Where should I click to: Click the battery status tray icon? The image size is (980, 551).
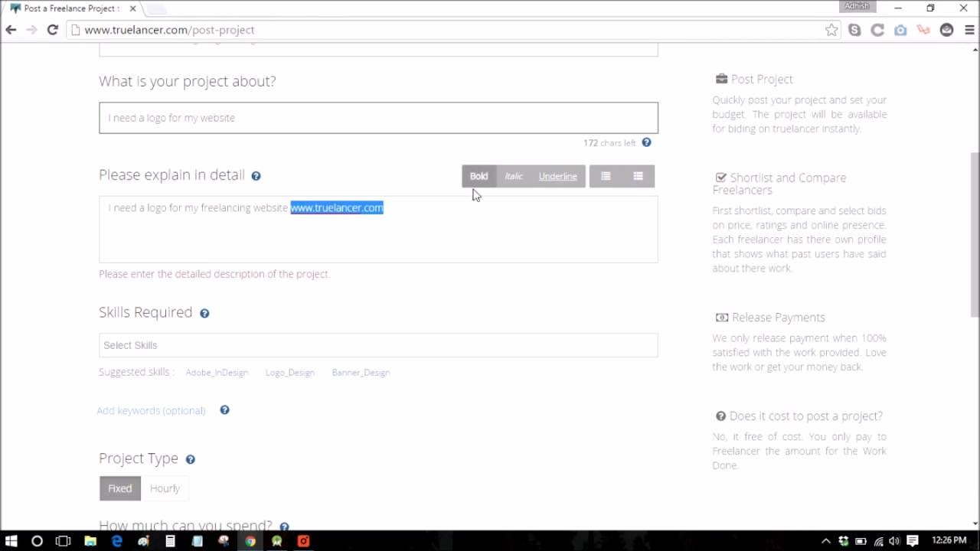(x=861, y=541)
